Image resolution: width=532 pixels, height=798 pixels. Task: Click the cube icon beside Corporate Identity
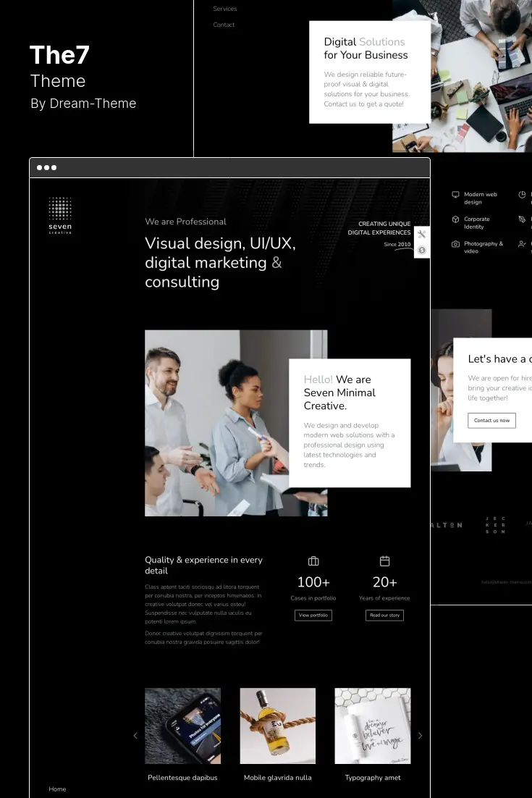click(455, 219)
